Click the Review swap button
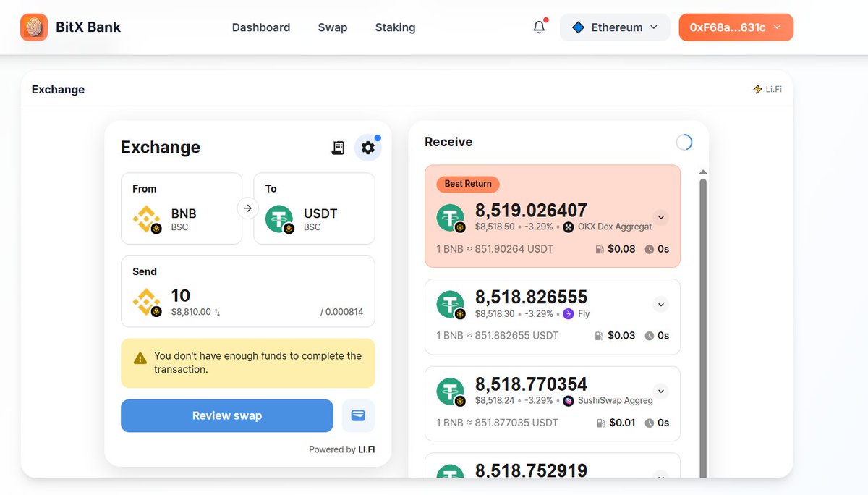The width and height of the screenshot is (868, 495). pos(227,415)
